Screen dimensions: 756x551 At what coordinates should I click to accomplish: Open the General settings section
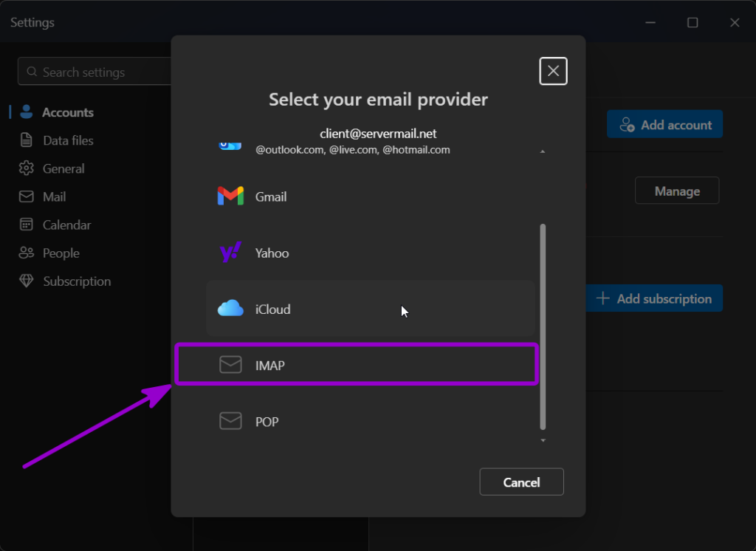(63, 168)
